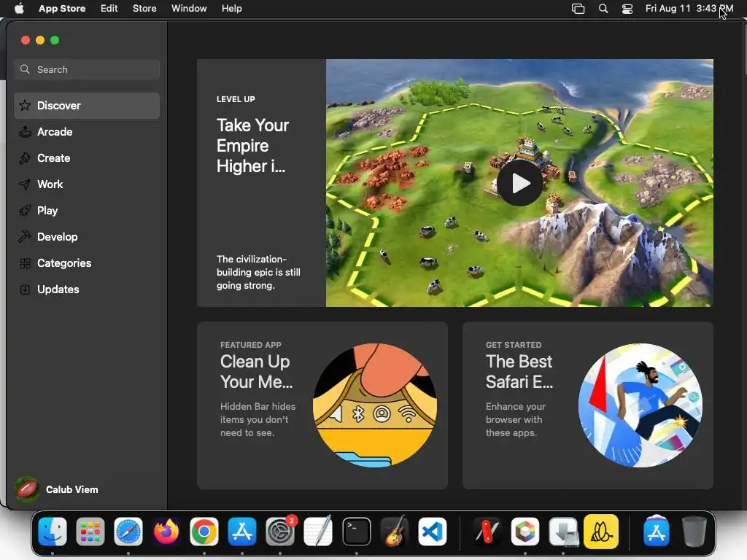
Task: Launch Visual Studio Code from the Dock
Action: point(433,532)
